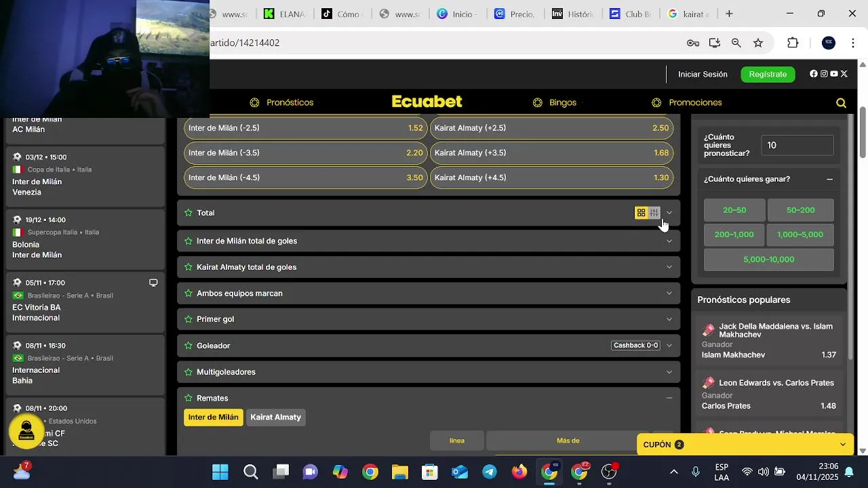Screen dimensions: 868x488
Task: Open the Chrome profile avatar
Action: point(829,43)
